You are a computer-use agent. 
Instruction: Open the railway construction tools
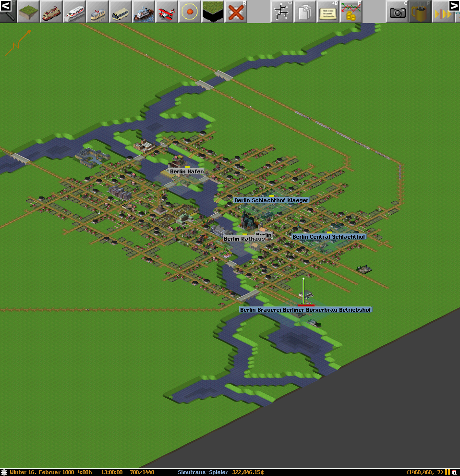click(x=51, y=12)
